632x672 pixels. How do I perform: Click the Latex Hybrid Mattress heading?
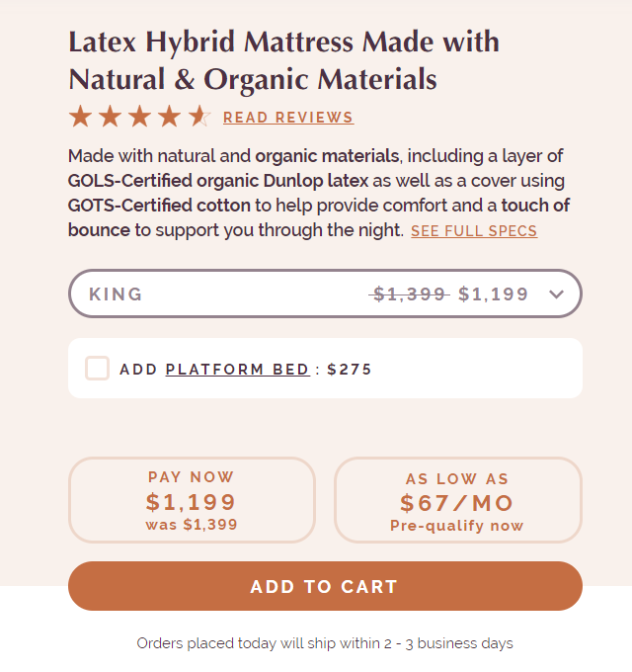coord(283,60)
